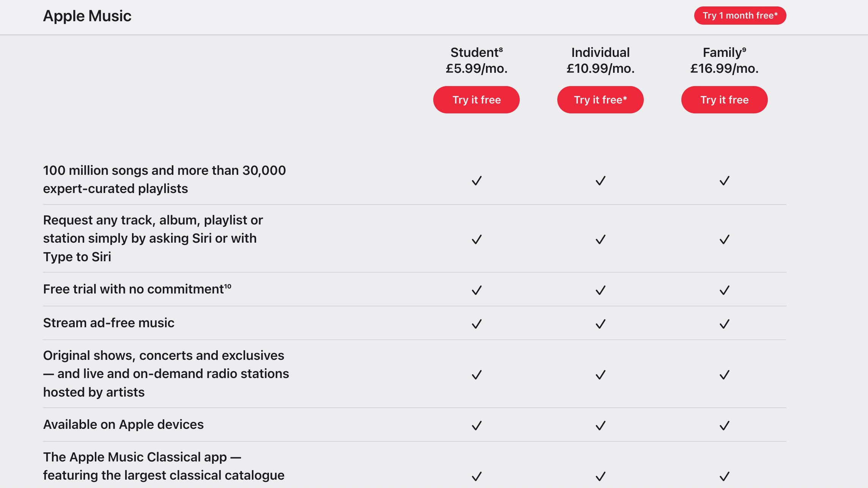Open footnote 10 beside Free trial text
The width and height of the screenshot is (868, 488).
(x=228, y=286)
